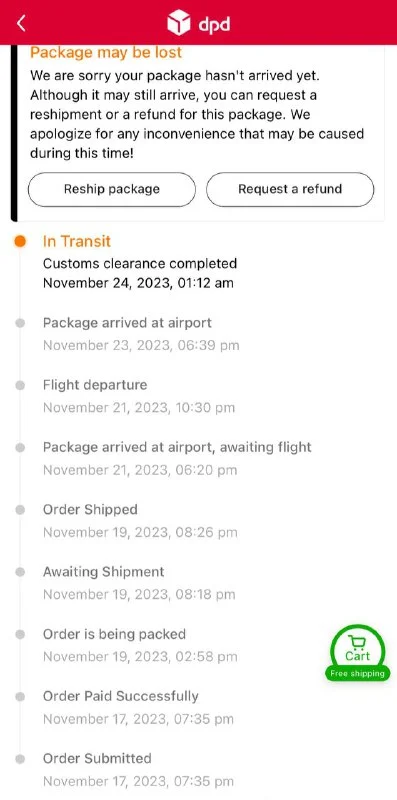Click the Order Shipped timeline dot
397x800 pixels.
pos(20,510)
